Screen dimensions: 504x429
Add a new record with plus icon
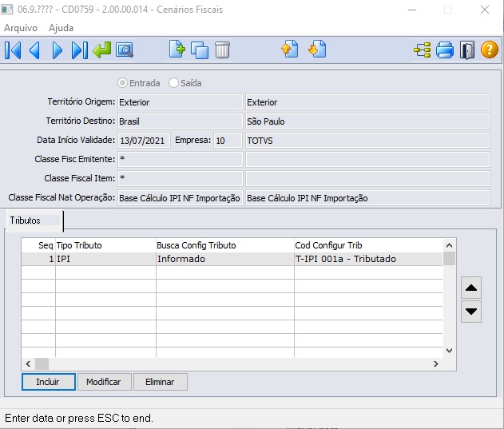[x=177, y=50]
